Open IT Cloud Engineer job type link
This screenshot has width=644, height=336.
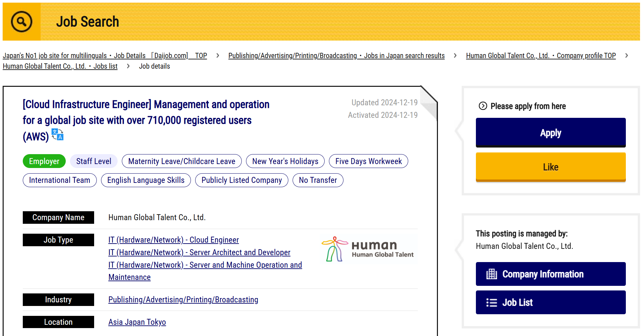[x=174, y=240]
